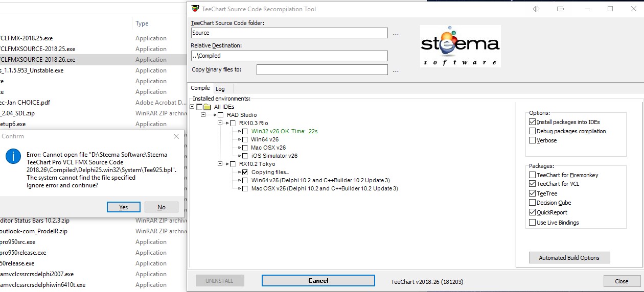
Task: Toggle the All IDEs checkbox
Action: [199, 107]
